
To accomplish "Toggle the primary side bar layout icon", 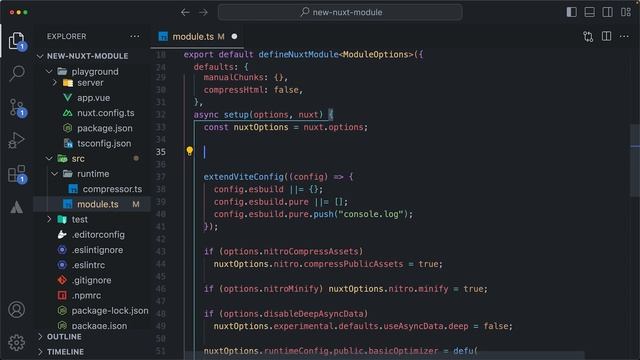I will click(571, 12).
